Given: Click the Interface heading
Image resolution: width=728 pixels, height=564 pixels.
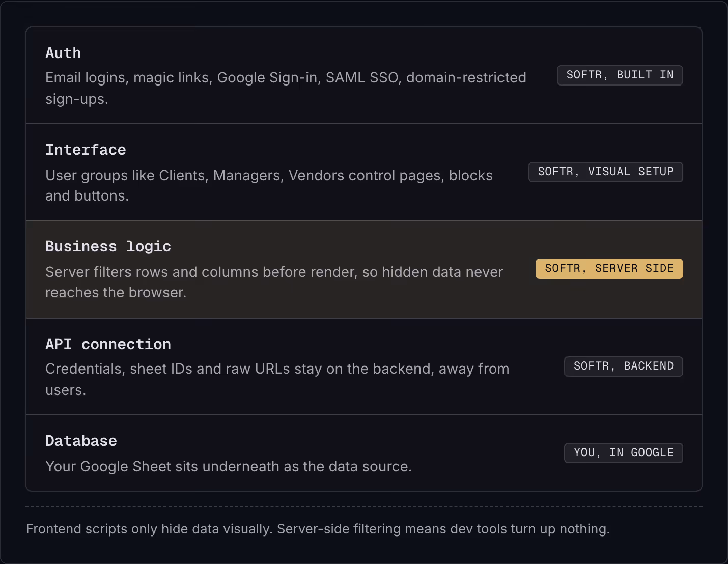Looking at the screenshot, I should tap(86, 150).
